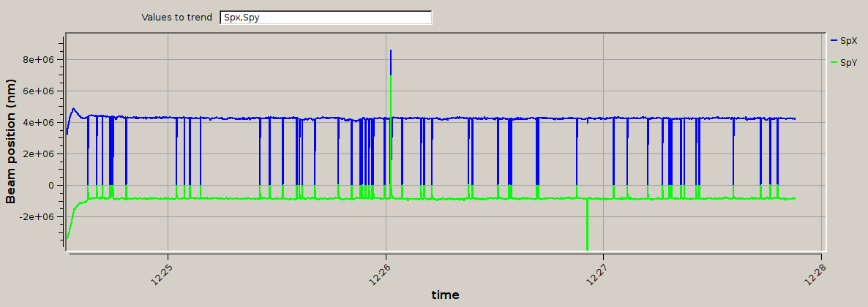Toggle the SpX curve legend label
The width and height of the screenshot is (868, 307).
[849, 41]
